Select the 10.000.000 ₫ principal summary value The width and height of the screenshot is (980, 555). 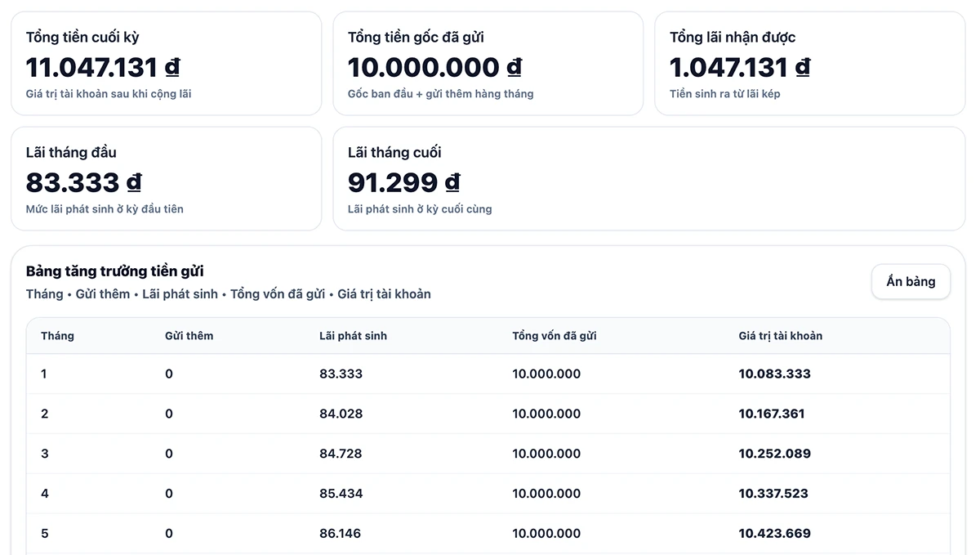pyautogui.click(x=434, y=67)
